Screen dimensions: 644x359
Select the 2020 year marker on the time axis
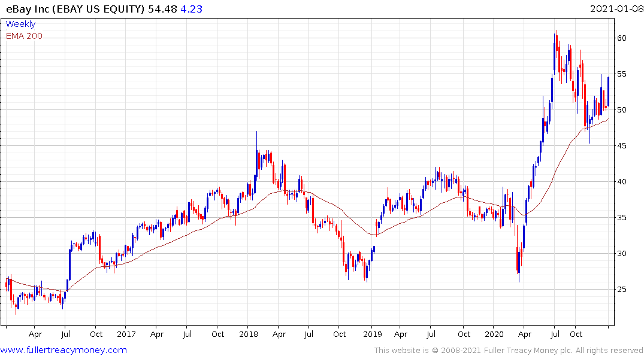point(494,334)
